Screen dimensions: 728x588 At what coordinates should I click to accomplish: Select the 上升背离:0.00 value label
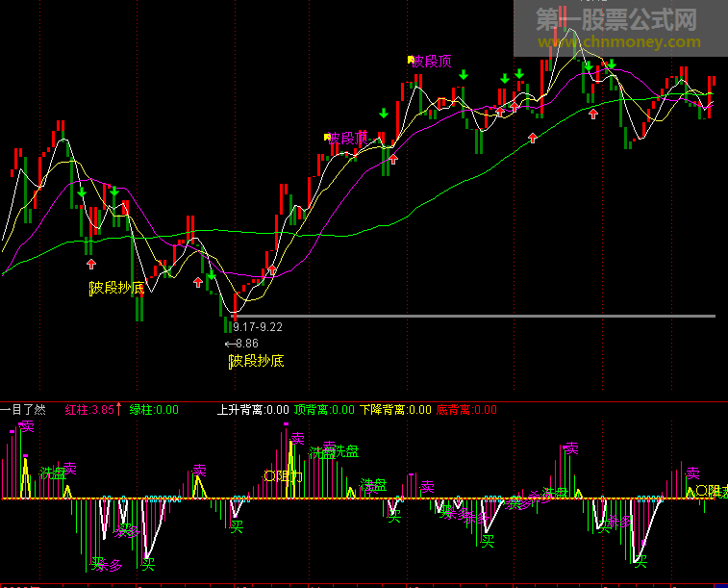tap(254, 409)
